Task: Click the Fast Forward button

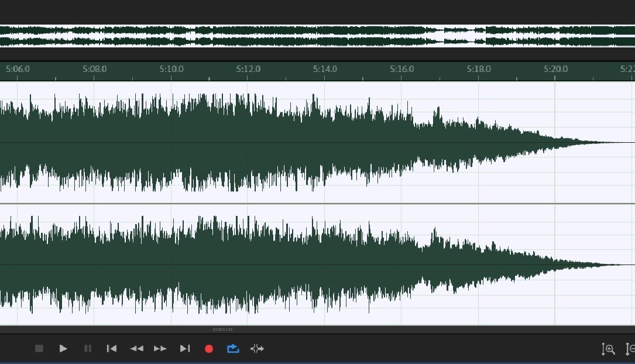Action: point(160,349)
